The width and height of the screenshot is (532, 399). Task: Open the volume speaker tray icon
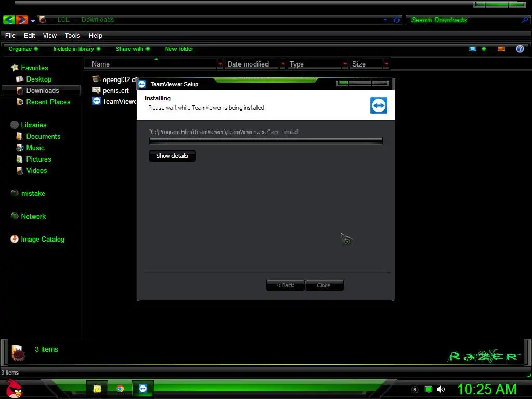click(x=441, y=389)
